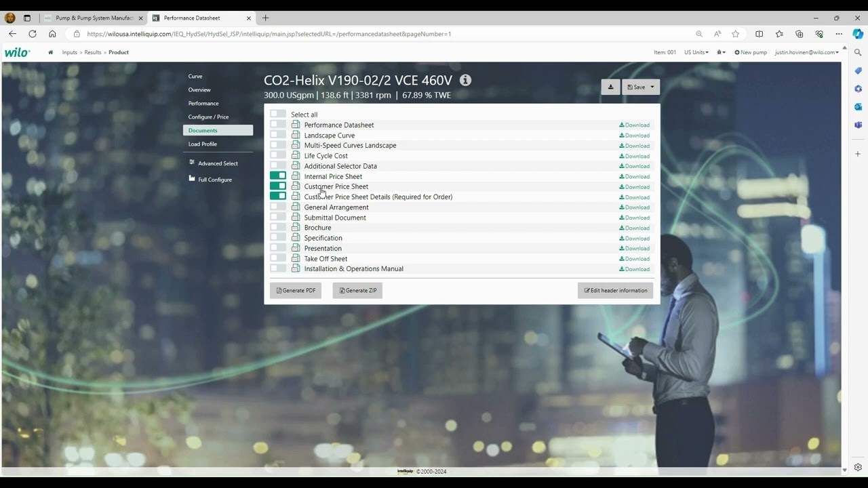Open the Overview section in the side menu
Viewport: 868px width, 488px height.
coord(199,89)
